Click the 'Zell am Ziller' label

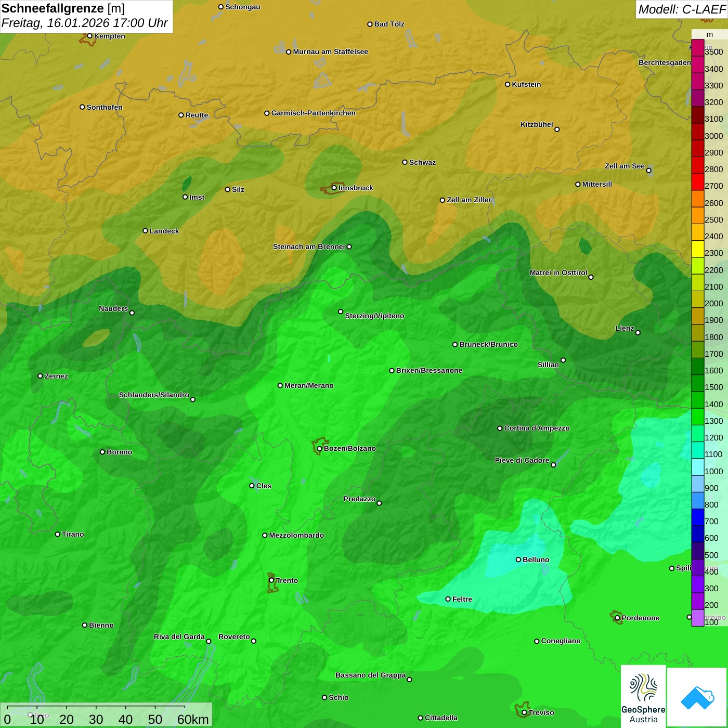[x=469, y=200]
